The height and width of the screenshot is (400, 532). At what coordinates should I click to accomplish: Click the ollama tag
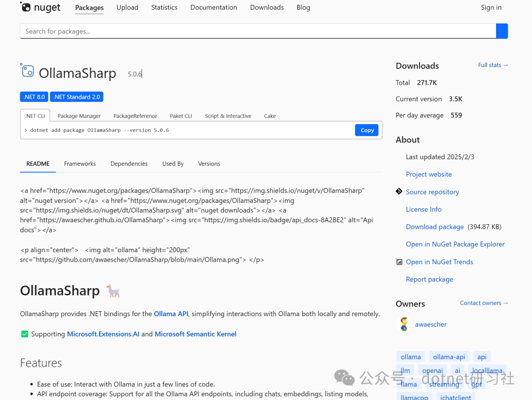(410, 357)
